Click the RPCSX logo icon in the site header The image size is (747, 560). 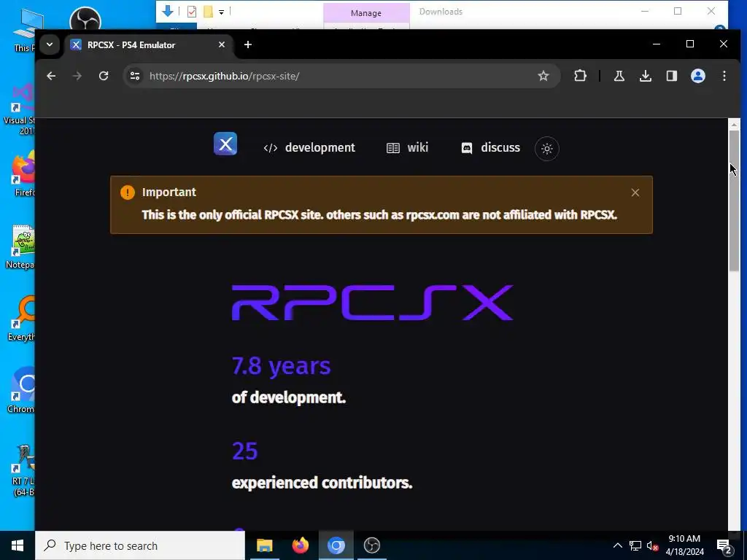pyautogui.click(x=225, y=144)
